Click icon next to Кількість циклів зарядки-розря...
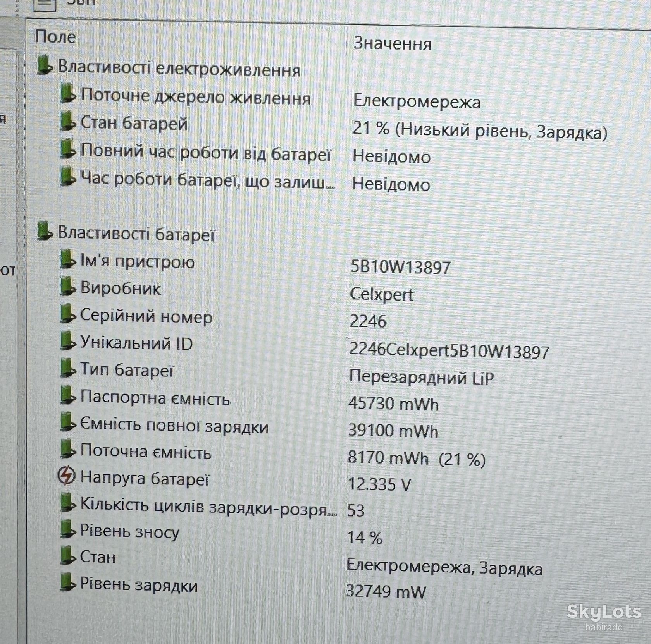The height and width of the screenshot is (644, 651). [68, 503]
